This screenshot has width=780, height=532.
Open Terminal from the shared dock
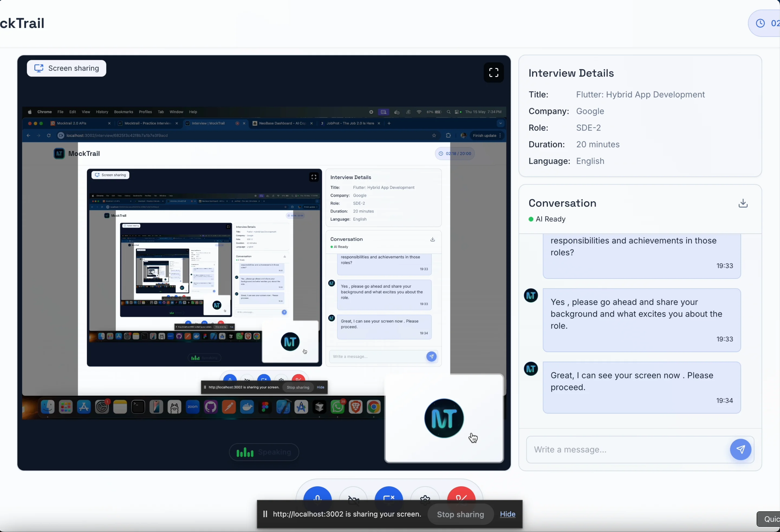138,407
